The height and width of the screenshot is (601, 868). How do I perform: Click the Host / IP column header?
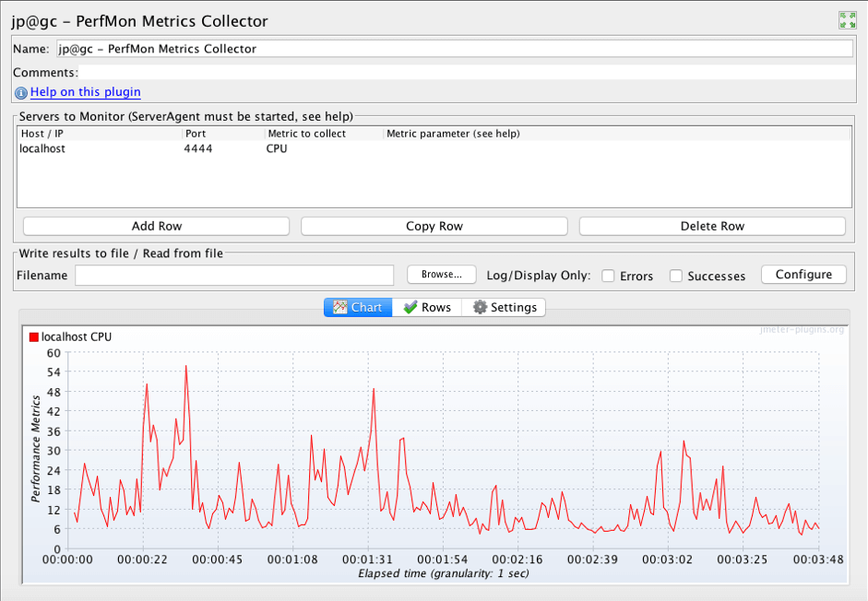(99, 134)
